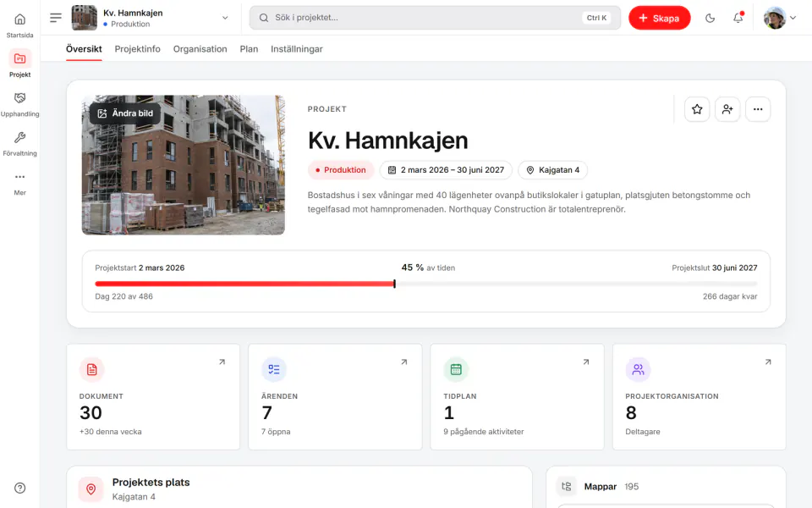Open the Plan tab
This screenshot has height=508, width=812.
coord(249,49)
